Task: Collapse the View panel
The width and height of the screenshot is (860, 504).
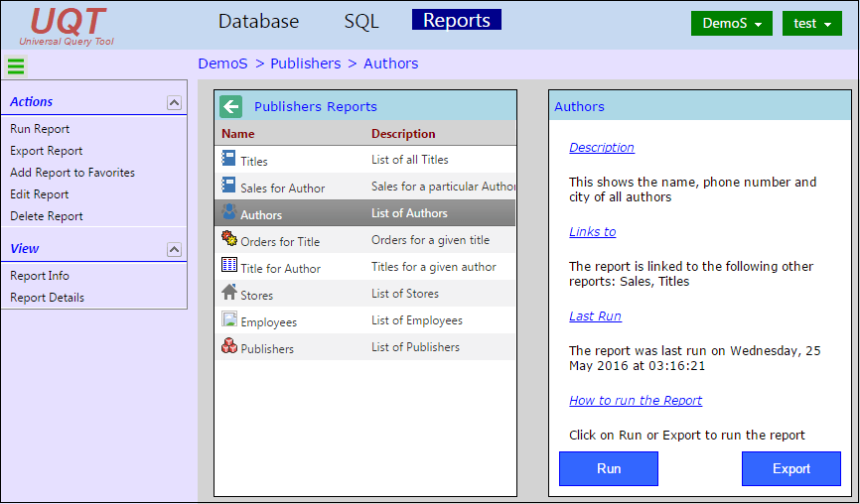Action: tap(174, 249)
